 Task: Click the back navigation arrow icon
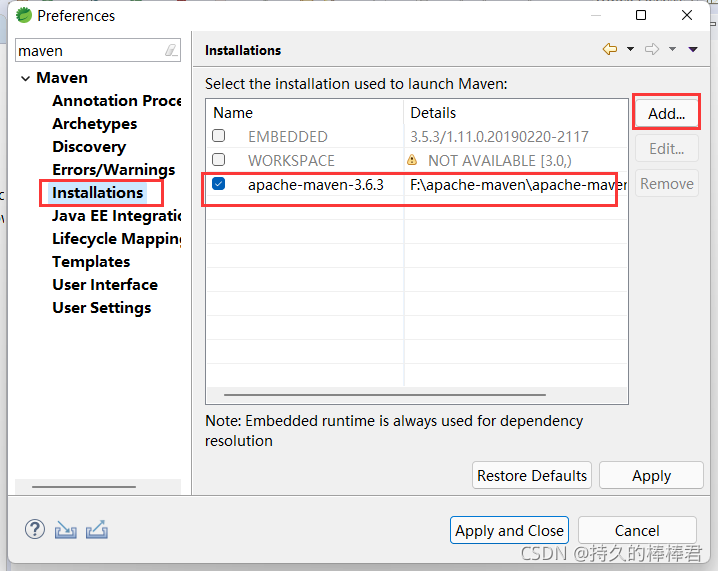(x=609, y=49)
